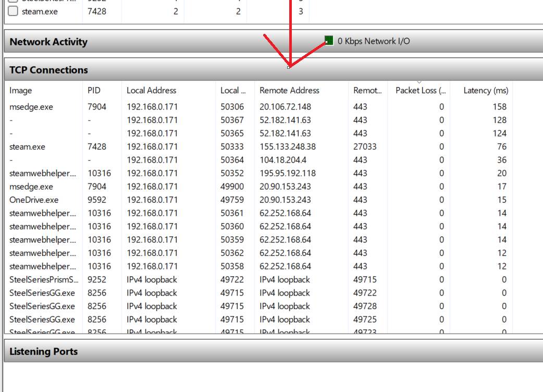This screenshot has width=543, height=392.
Task: Expand the Listening Ports section
Action: click(43, 351)
